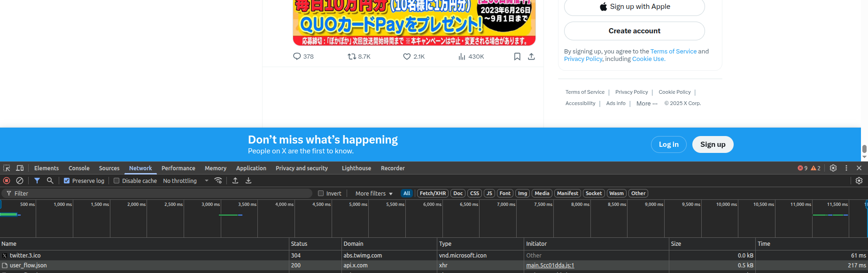This screenshot has width=868, height=273.
Task: Click the error count badge showing 9
Action: 803,168
